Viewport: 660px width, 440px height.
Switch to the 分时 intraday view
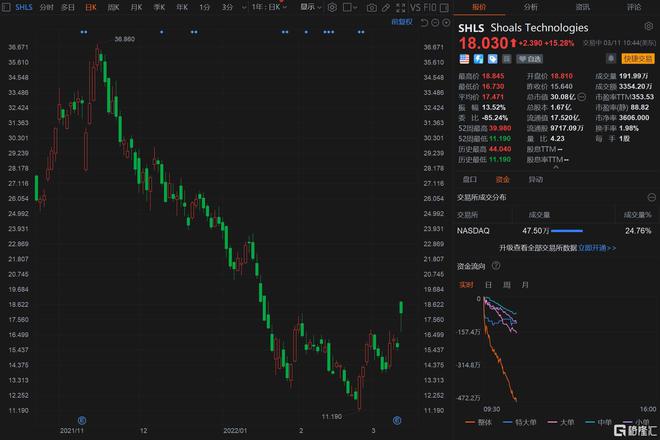tap(46, 7)
